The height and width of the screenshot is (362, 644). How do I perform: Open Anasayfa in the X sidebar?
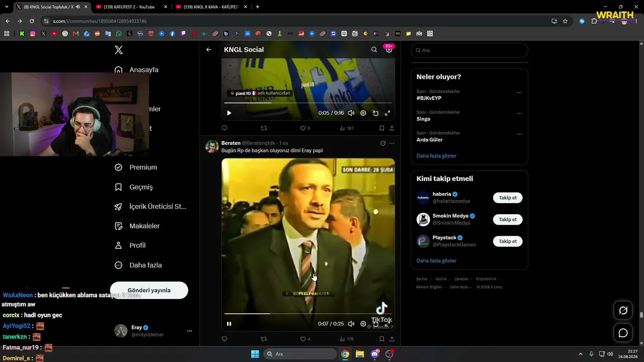(x=136, y=70)
